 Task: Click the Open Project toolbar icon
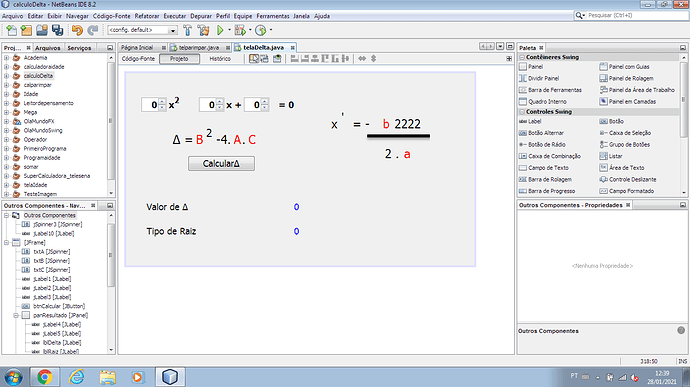point(42,30)
